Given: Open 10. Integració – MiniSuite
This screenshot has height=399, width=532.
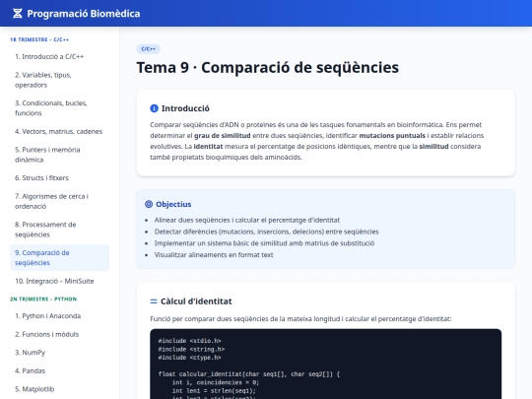Looking at the screenshot, I should [60, 281].
